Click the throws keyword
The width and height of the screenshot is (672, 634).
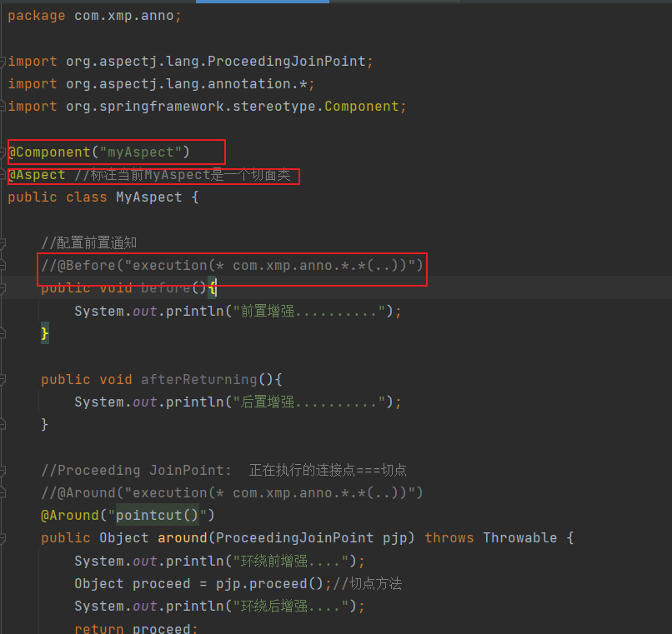[449, 538]
